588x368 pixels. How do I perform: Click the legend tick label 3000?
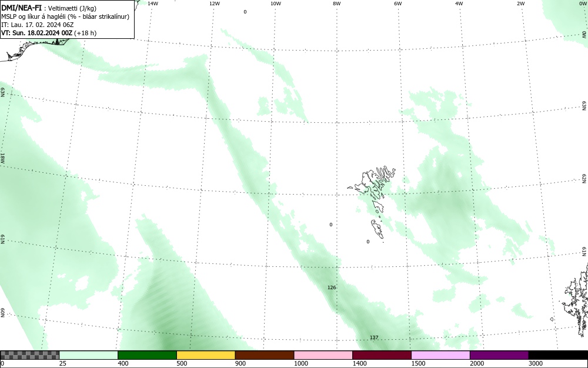tap(536, 363)
